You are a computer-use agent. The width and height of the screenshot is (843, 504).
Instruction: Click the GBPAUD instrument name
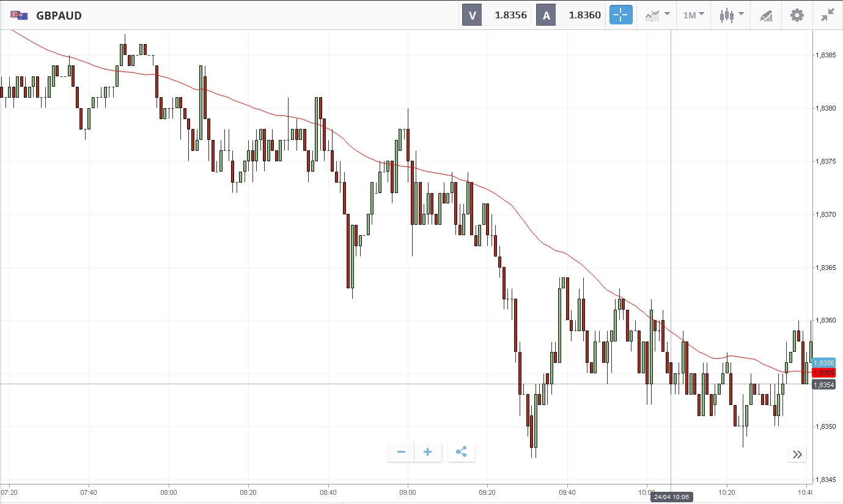[x=59, y=15]
